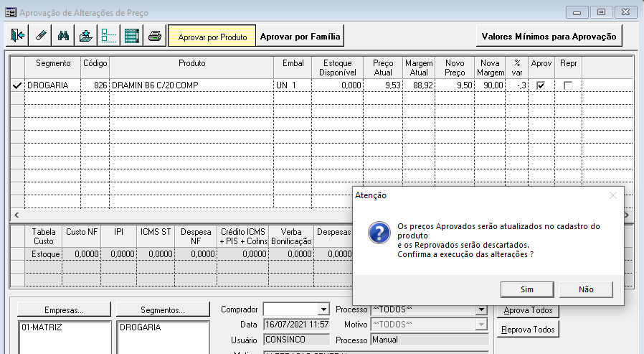Click the Processo field showing Manual
Viewport: 644px width, 354px height.
(x=430, y=340)
